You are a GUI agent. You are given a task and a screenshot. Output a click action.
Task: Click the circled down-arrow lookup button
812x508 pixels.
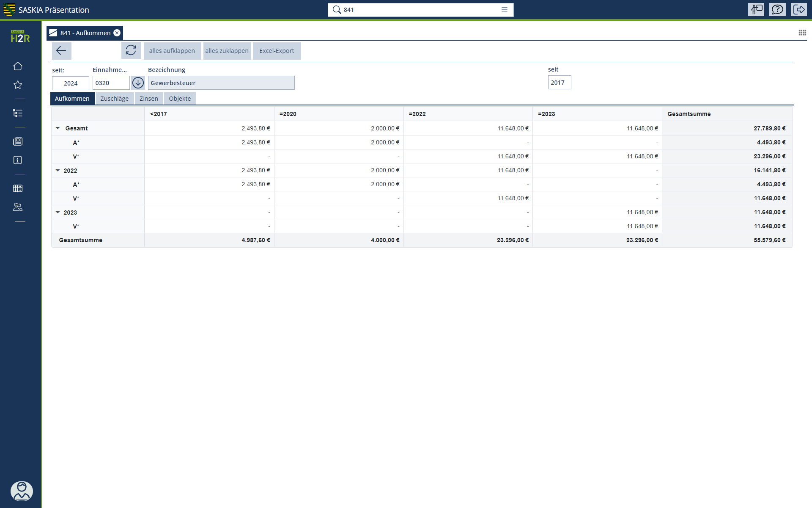point(138,83)
